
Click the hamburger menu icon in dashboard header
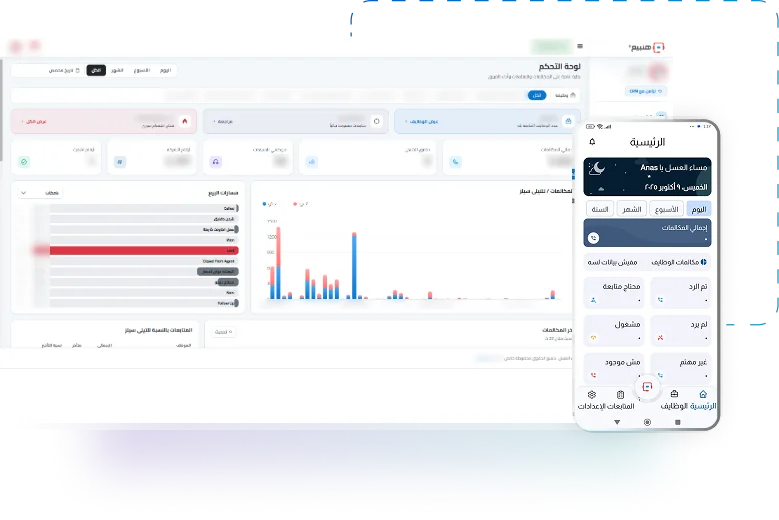580,46
